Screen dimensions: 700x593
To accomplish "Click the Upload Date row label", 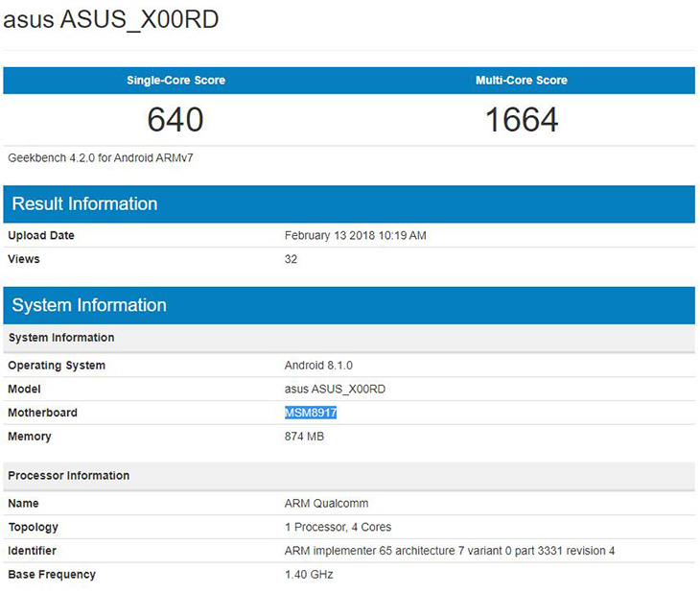I will click(41, 236).
